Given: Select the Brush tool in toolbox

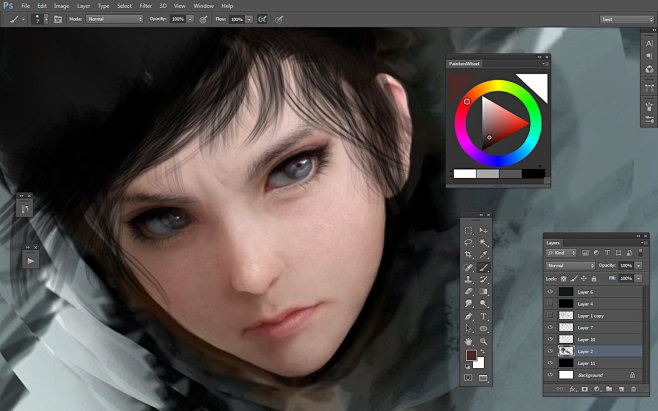Looking at the screenshot, I should pyautogui.click(x=483, y=267).
